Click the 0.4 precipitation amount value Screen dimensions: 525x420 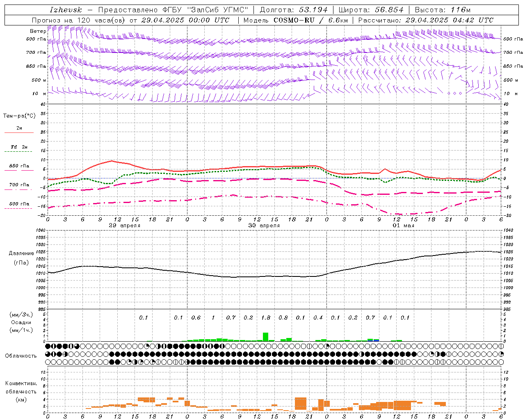click(x=318, y=318)
